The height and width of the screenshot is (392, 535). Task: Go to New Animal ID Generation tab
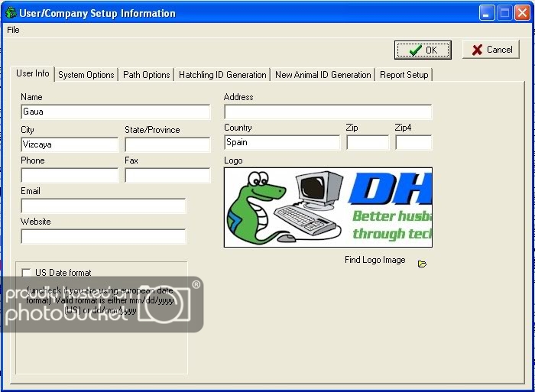pos(323,75)
